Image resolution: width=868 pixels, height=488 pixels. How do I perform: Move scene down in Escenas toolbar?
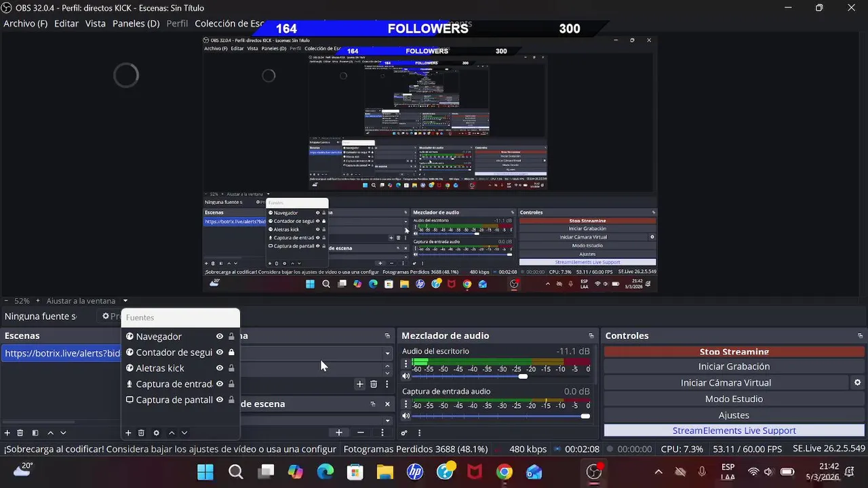pyautogui.click(x=63, y=433)
